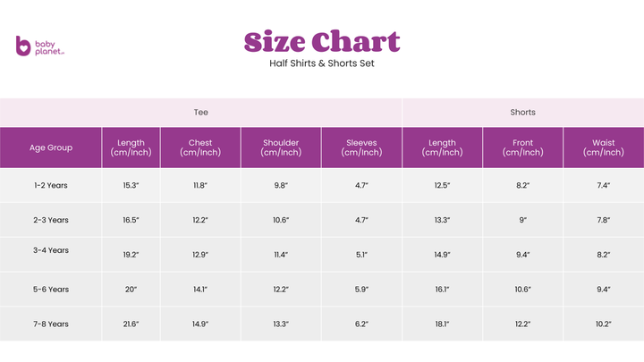Screen dimensions: 644x362
Task: Select the 7-8 Years row label
Action: coord(51,324)
